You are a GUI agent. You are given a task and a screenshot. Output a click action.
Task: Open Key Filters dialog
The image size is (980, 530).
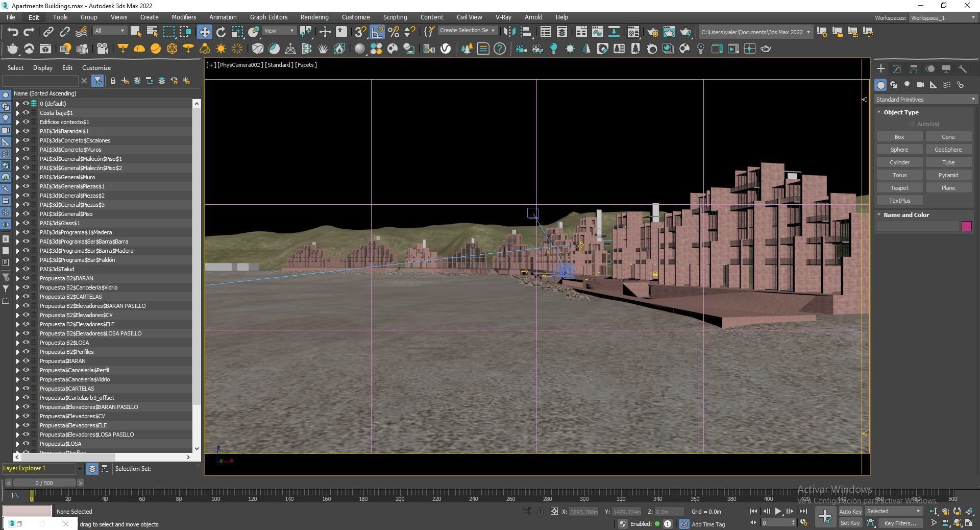901,523
